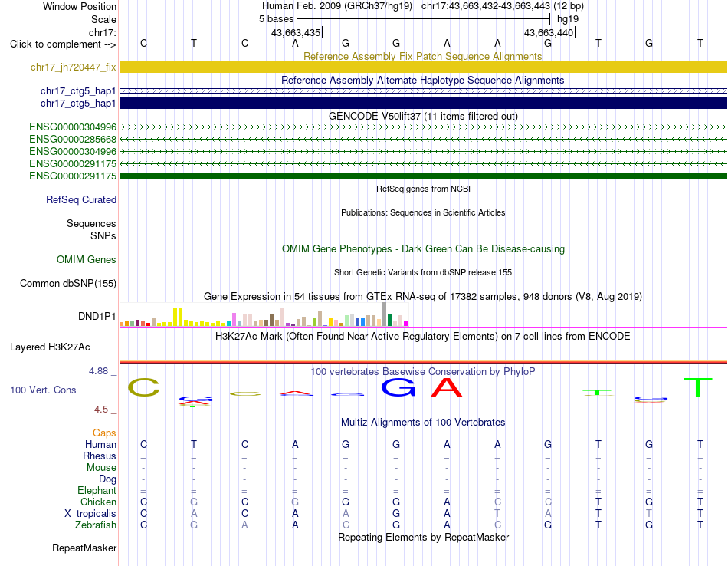Click the GENCODE V50lift37 track title
This screenshot has width=728, height=566.
click(423, 116)
